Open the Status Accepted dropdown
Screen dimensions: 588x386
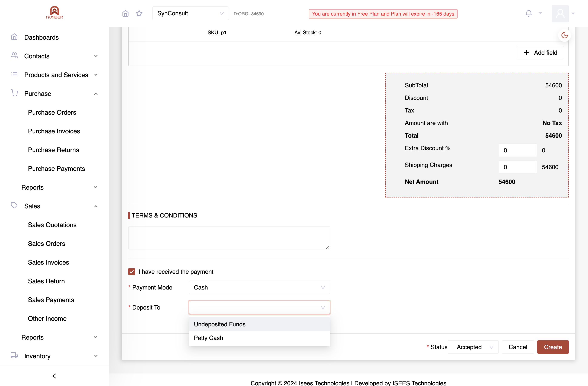473,347
